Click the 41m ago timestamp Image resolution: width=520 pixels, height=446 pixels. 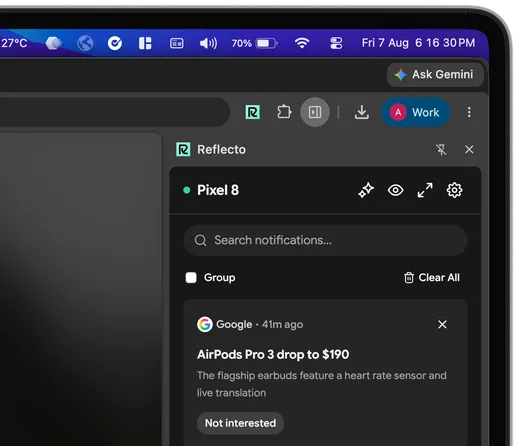[x=283, y=324]
